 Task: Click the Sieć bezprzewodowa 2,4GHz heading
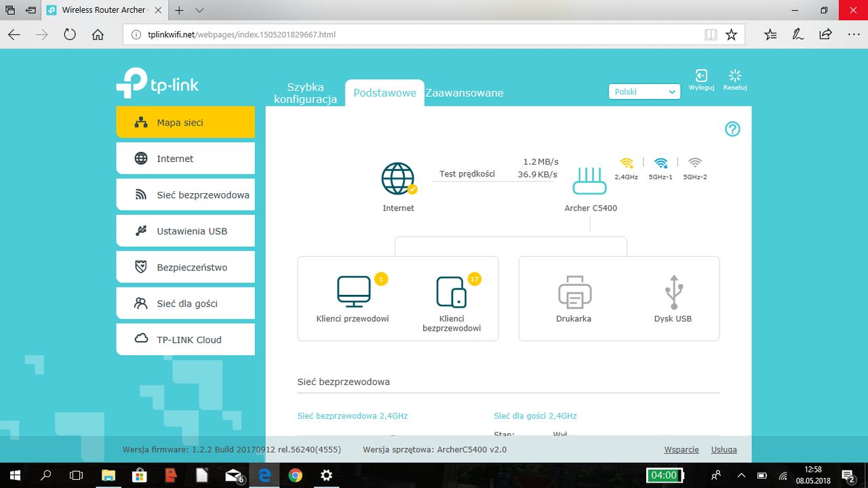coord(353,415)
